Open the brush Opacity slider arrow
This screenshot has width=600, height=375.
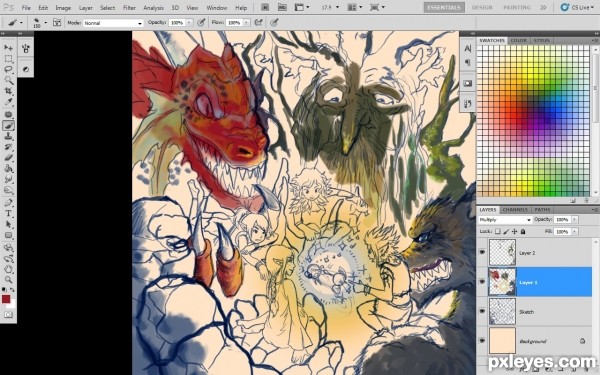tap(189, 23)
